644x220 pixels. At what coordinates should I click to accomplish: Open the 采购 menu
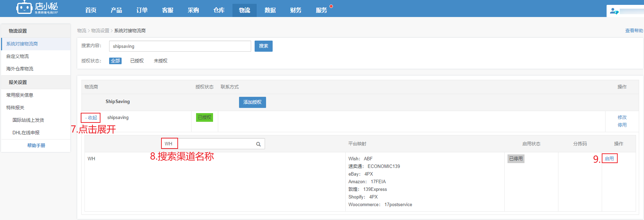tap(193, 10)
